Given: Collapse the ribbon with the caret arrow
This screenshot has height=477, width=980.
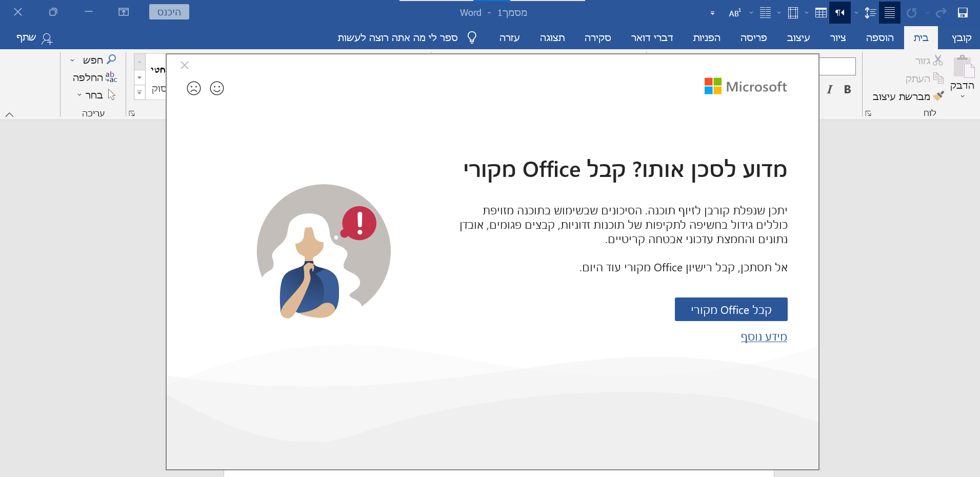Looking at the screenshot, I should point(9,114).
